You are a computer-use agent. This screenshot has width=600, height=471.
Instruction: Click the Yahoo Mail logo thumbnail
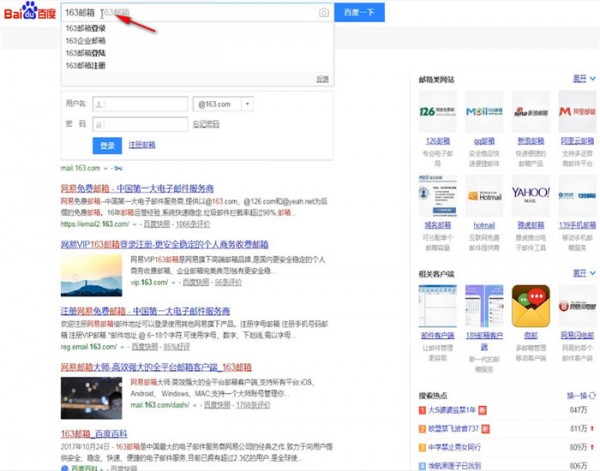tap(531, 196)
